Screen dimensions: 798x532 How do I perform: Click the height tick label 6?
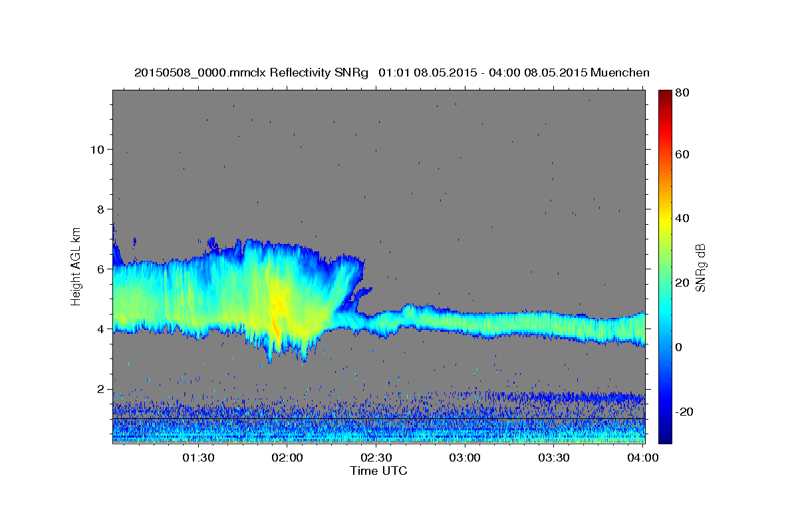click(x=99, y=269)
